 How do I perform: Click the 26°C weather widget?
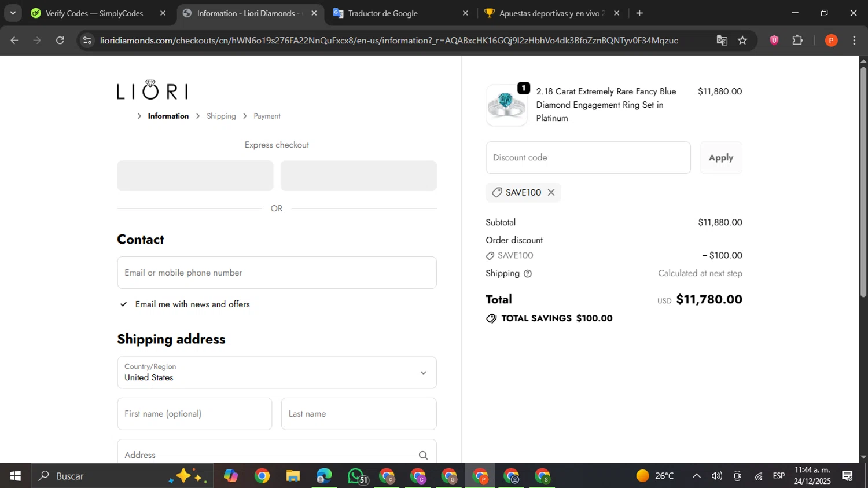(655, 476)
